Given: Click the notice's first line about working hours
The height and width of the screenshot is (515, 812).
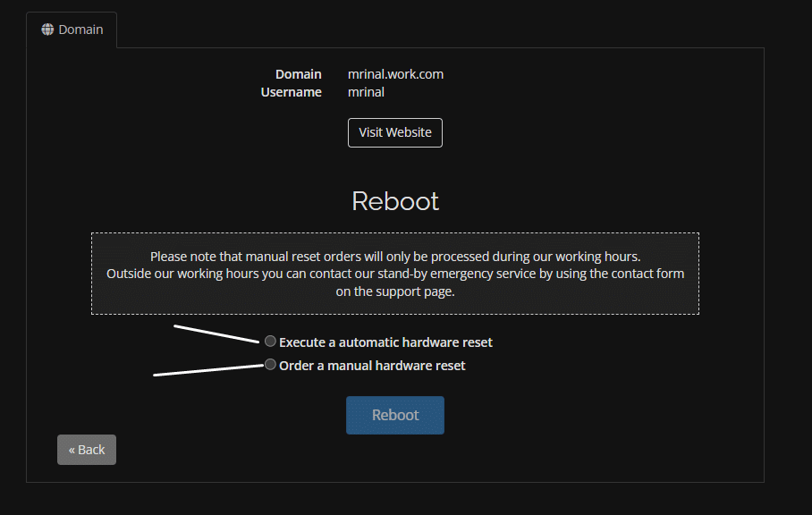Looking at the screenshot, I should click(x=395, y=257).
